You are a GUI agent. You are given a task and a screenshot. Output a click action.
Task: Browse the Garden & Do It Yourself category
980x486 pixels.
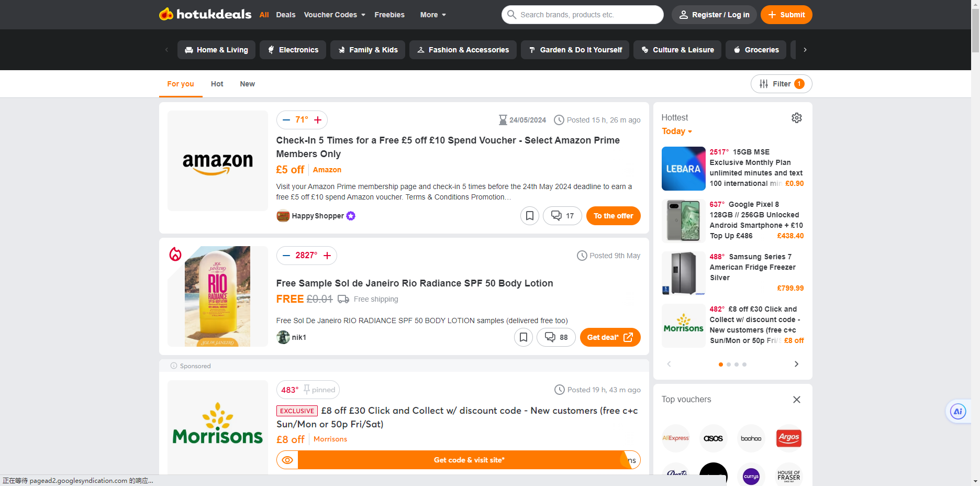[575, 50]
